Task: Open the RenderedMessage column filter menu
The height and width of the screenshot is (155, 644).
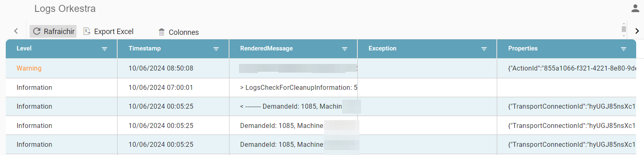Action: 345,49
